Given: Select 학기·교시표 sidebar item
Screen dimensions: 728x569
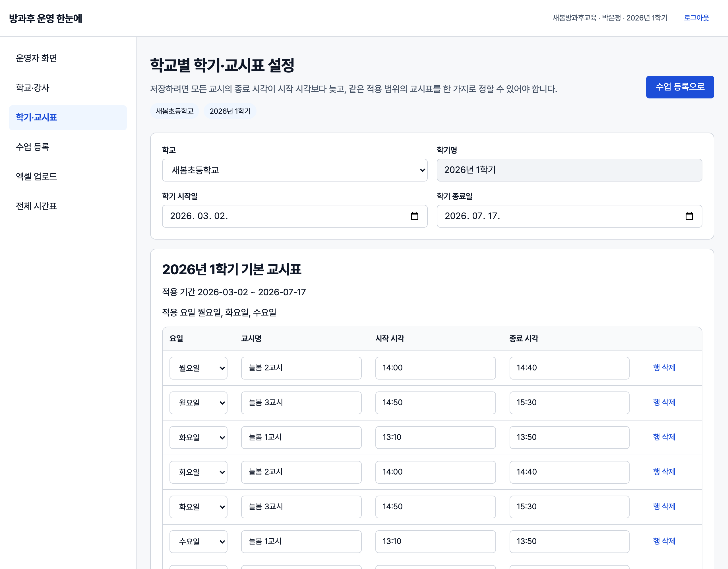Looking at the screenshot, I should click(68, 117).
